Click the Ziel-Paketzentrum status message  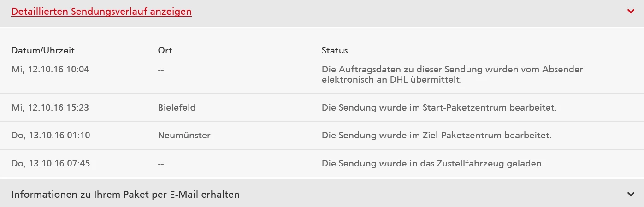click(x=437, y=136)
